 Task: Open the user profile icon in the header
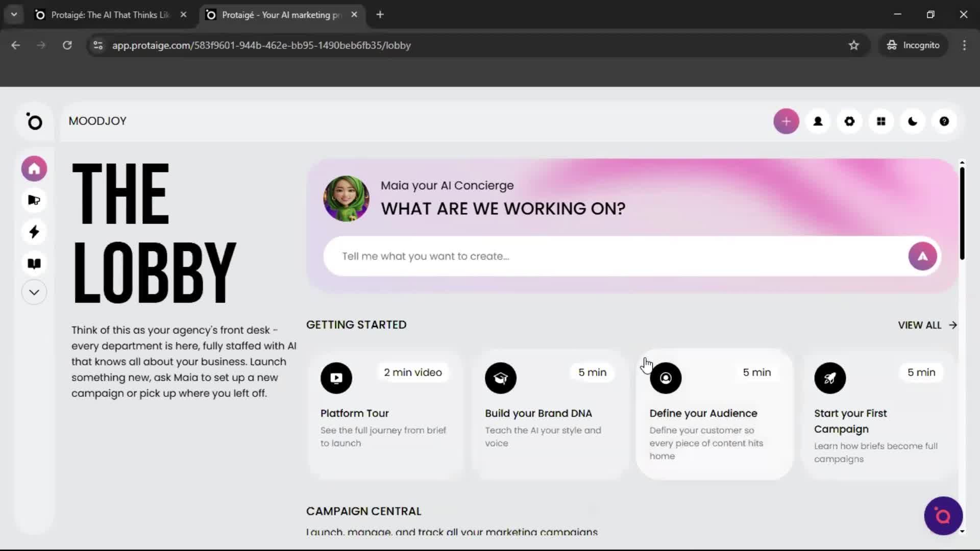click(x=818, y=121)
